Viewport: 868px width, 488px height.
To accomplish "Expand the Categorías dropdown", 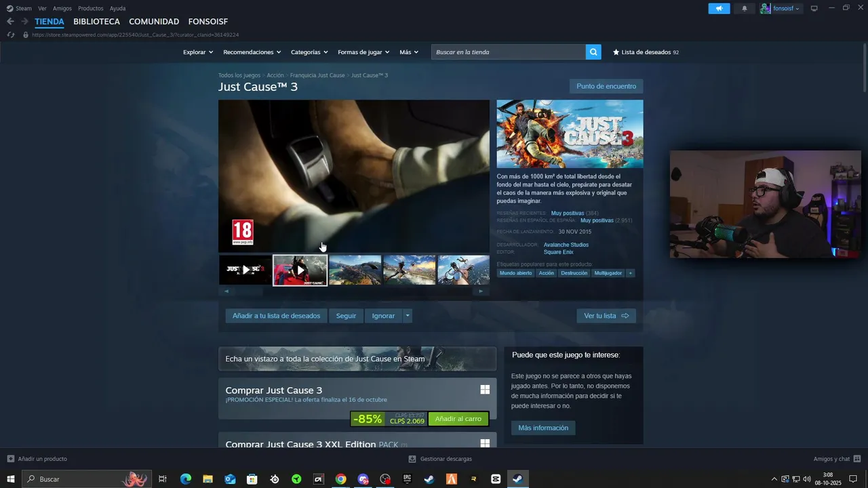I will (x=309, y=52).
